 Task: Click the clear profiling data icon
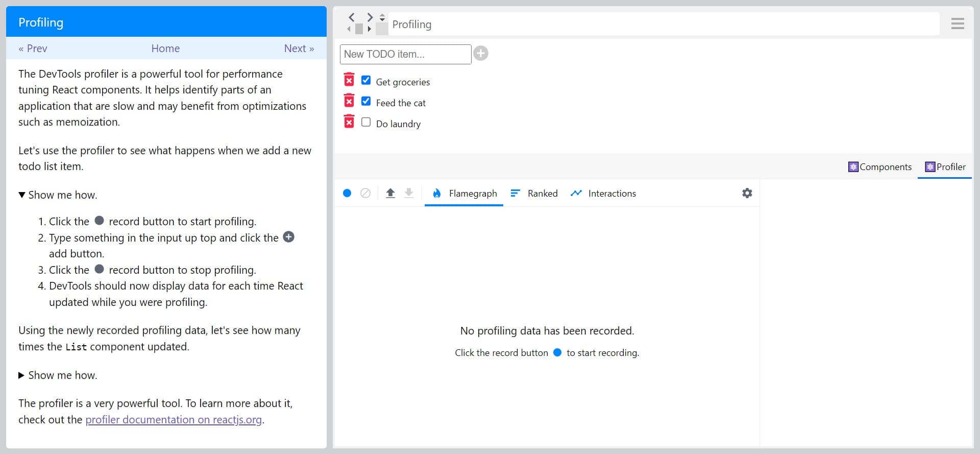pos(365,193)
